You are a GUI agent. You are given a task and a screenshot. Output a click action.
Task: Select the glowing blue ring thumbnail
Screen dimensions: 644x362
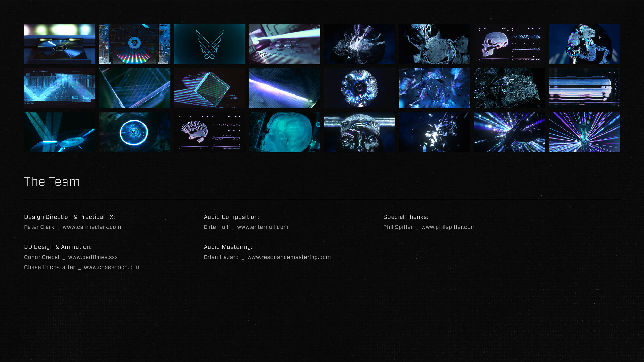point(134,132)
